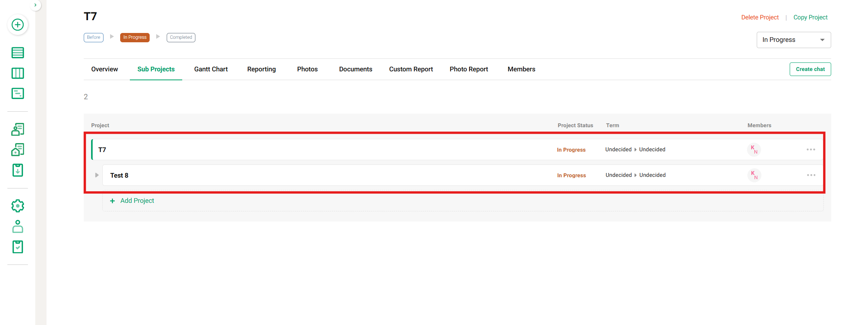Click the green plus create icon in sidebar
This screenshot has height=325, width=868.
17,25
